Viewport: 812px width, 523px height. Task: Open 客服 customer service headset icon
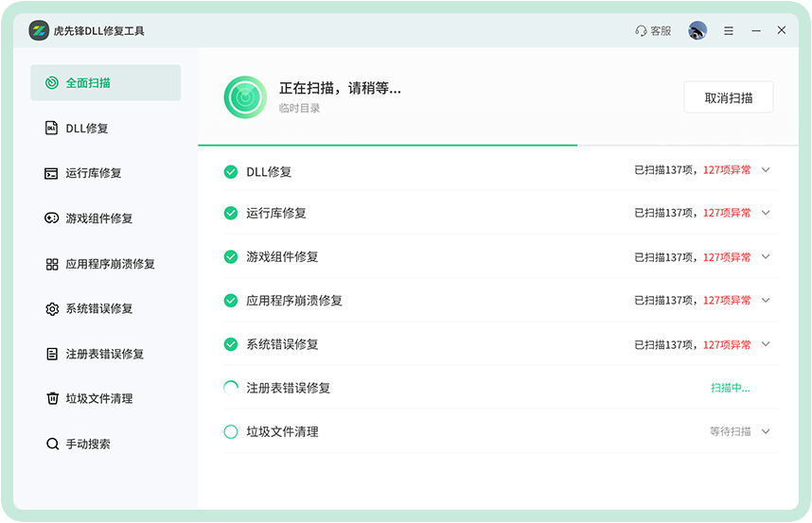pos(641,30)
